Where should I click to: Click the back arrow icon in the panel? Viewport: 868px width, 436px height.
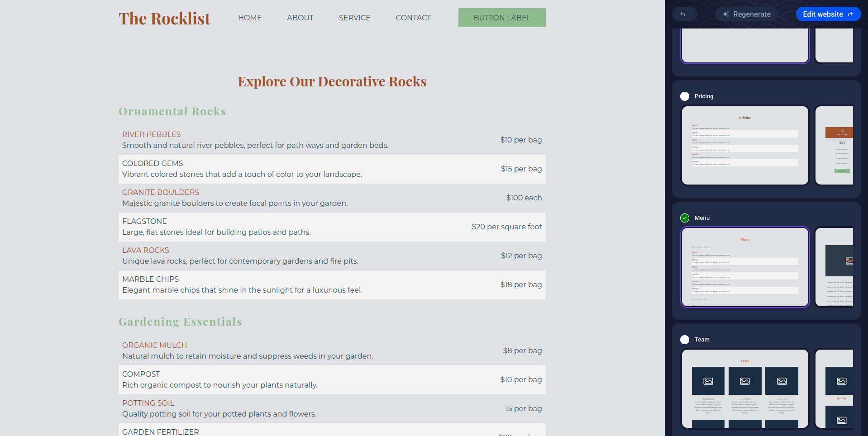click(x=684, y=14)
